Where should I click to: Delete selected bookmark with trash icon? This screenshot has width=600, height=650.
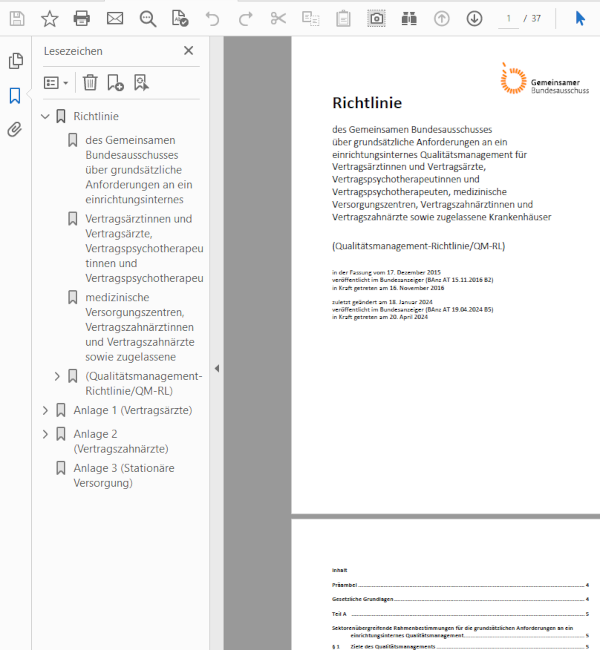click(90, 83)
